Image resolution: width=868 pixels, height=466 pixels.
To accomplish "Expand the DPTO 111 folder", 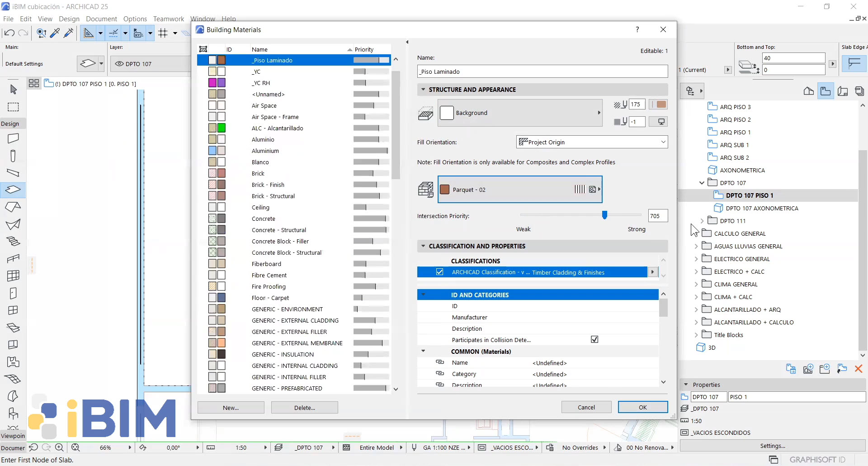I will coord(702,221).
